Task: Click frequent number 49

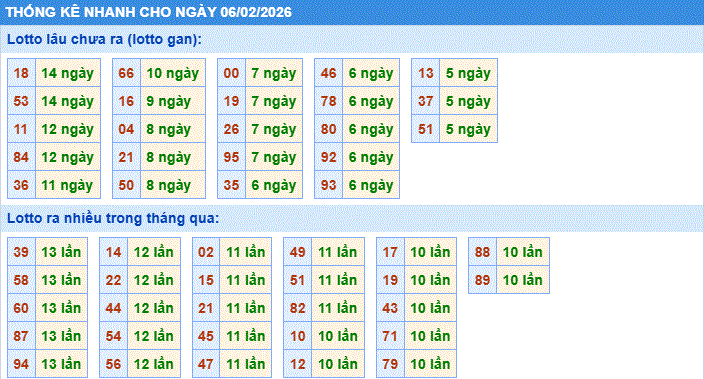Action: point(298,252)
